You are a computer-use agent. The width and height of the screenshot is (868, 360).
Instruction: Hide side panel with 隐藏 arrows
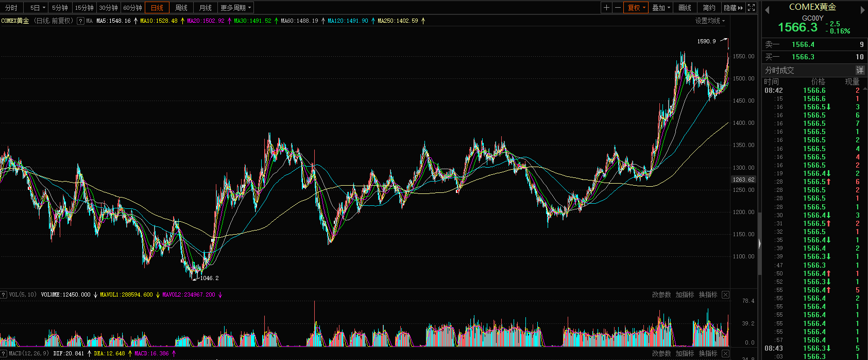[734, 8]
